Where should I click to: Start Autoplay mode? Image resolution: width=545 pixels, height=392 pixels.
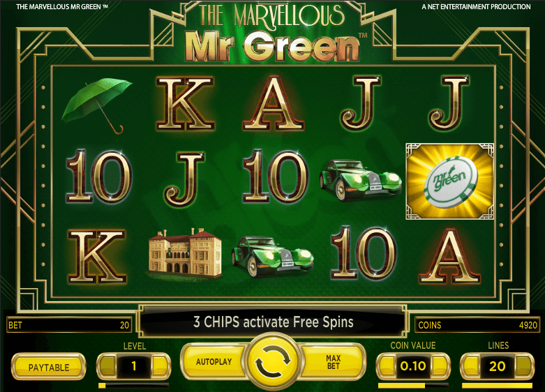tap(214, 362)
